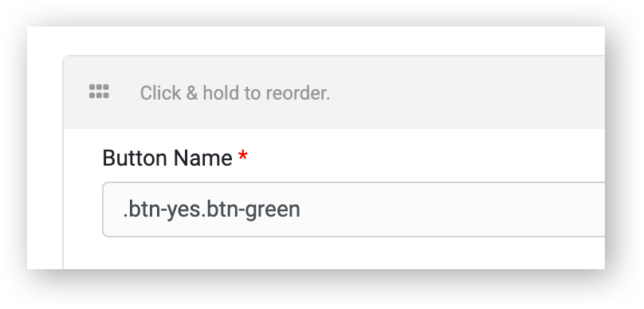
Task: Click empty header space right of the reorder hint
Action: coord(467,92)
